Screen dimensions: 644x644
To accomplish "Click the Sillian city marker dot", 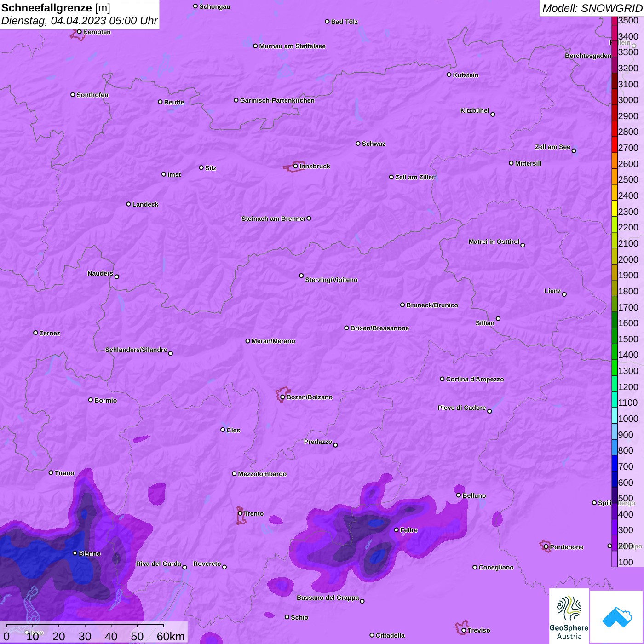I will click(x=498, y=318).
